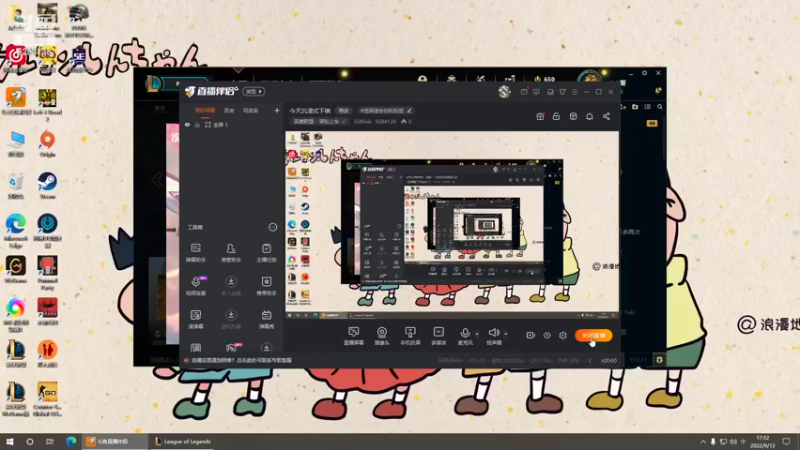Open the 主播任务 tool in toolbox
Viewport: 800px width, 450px height.
pos(266,253)
